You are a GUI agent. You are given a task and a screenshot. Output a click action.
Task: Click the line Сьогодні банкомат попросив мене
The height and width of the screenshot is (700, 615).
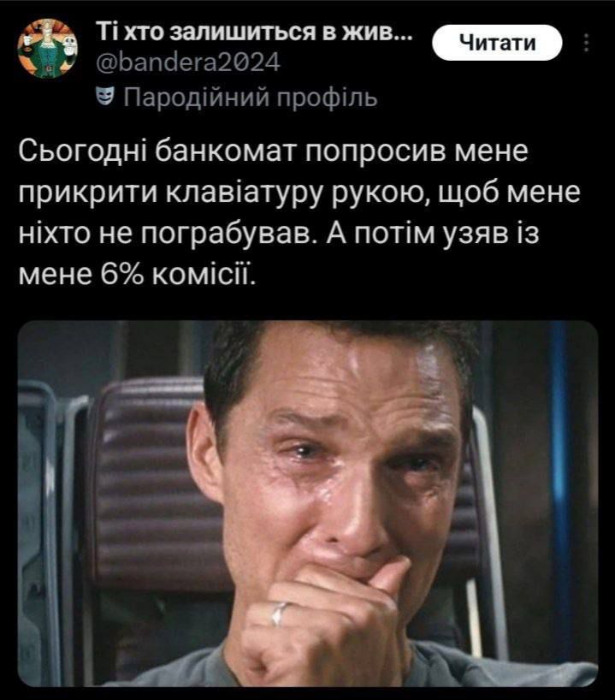(273, 151)
